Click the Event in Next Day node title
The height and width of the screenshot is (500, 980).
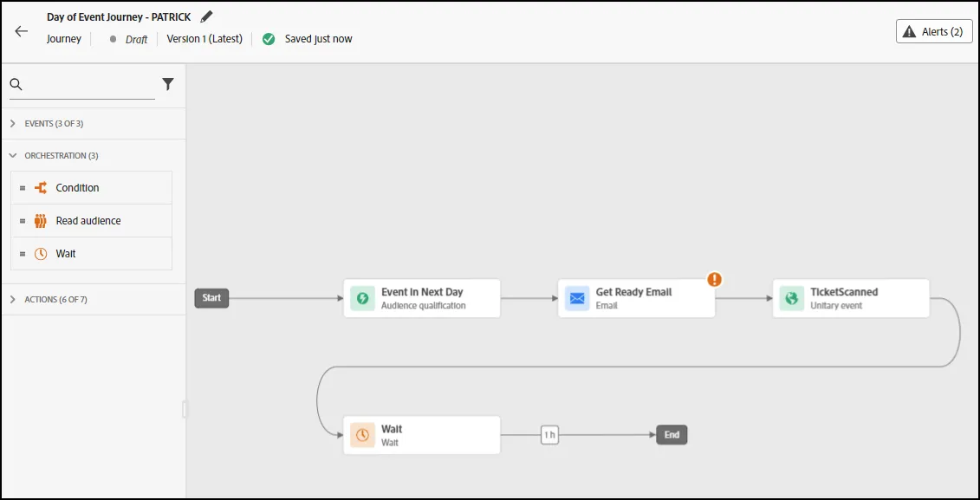point(423,292)
